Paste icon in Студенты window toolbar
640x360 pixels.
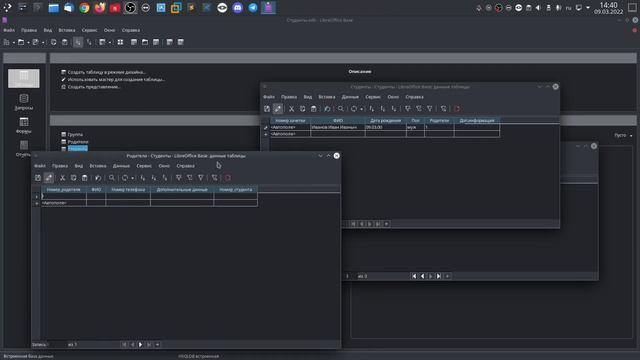pos(313,109)
